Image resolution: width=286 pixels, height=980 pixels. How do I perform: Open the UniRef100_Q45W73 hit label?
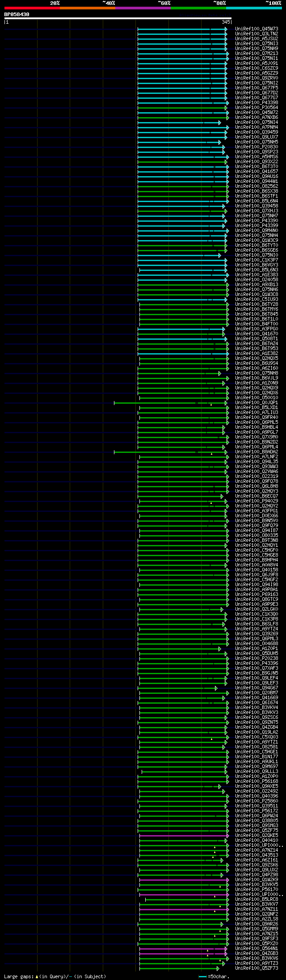point(257,29)
